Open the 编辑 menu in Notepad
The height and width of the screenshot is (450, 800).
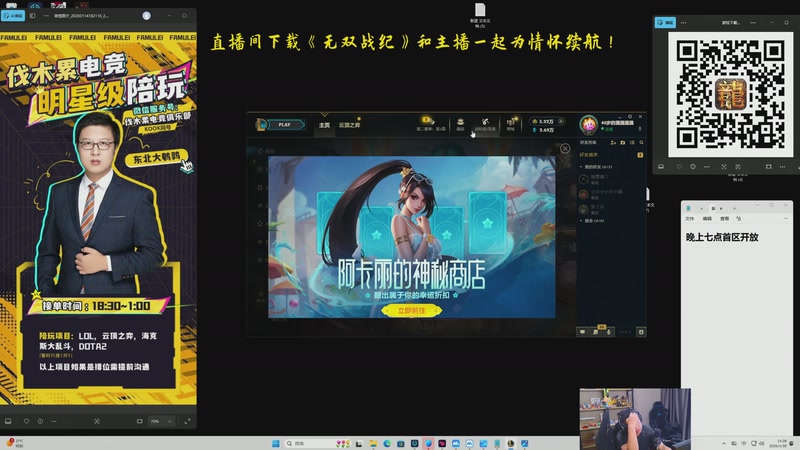[x=707, y=218]
